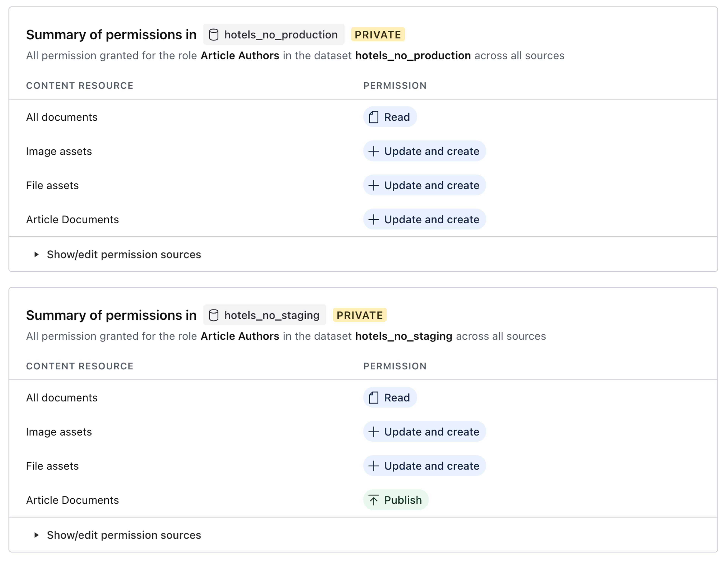This screenshot has height=562, width=728.
Task: Click PRIVATE badge next to hotels_no_production
Action: click(x=378, y=35)
